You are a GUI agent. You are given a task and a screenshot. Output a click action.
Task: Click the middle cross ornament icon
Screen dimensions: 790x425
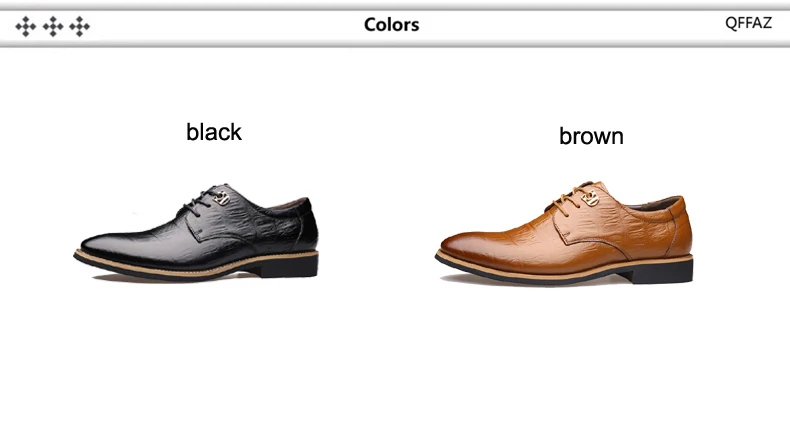coord(53,26)
